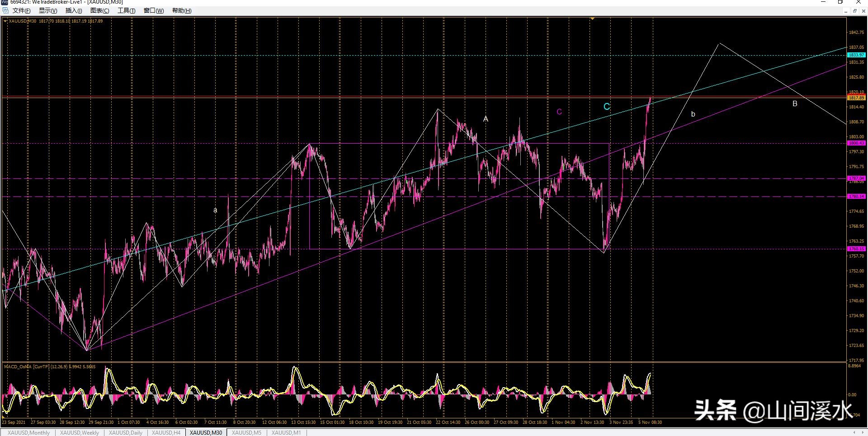The width and height of the screenshot is (868, 436).
Task: Select the current price label 1817.89
Action: click(x=856, y=98)
